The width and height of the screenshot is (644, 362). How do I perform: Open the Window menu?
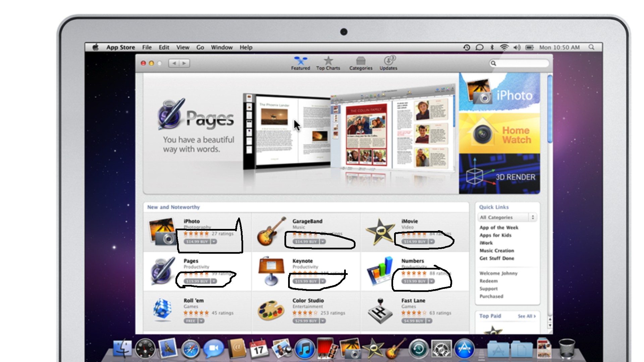click(222, 47)
